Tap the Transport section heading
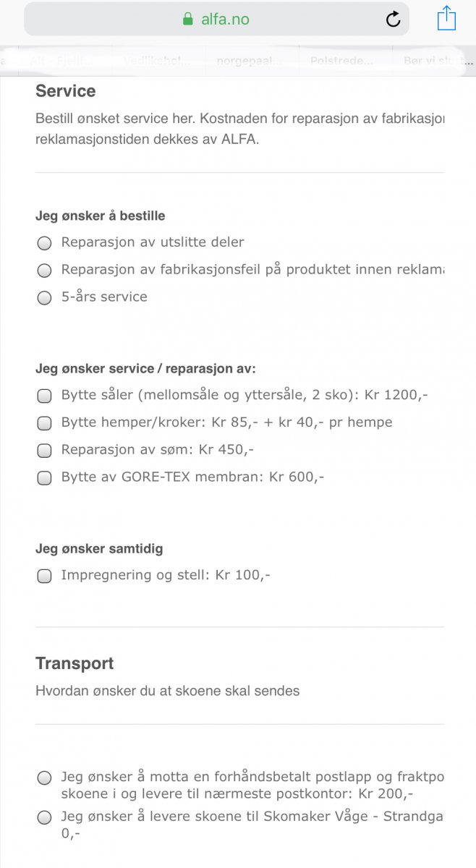Image resolution: width=476 pixels, height=868 pixels. (75, 663)
